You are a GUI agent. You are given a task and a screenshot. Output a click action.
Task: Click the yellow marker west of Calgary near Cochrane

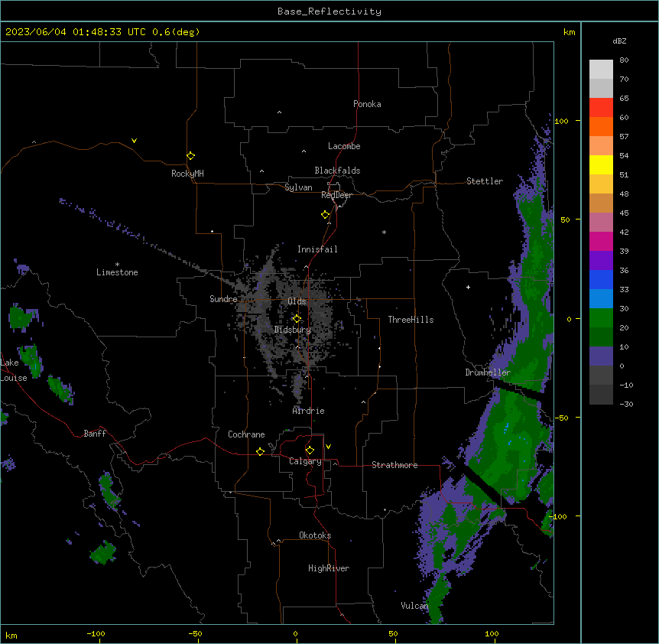[260, 451]
